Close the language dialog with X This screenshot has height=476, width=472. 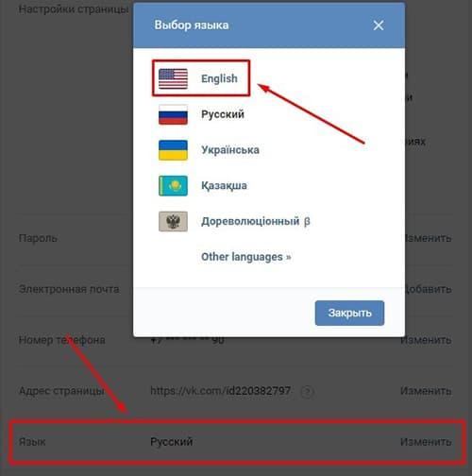tap(379, 25)
